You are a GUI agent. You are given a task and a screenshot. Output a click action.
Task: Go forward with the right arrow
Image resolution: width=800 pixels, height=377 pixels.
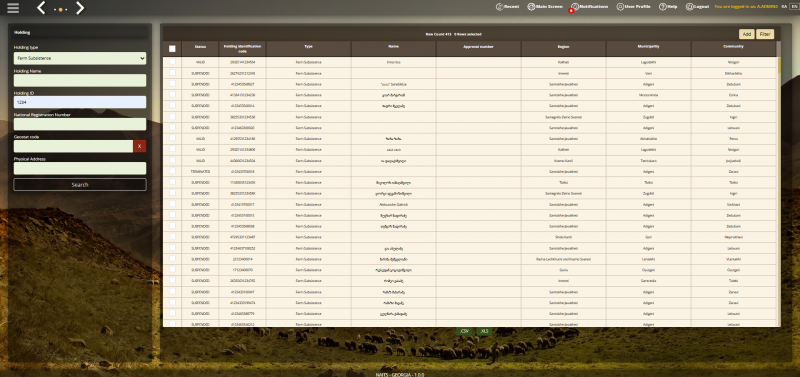(x=80, y=8)
